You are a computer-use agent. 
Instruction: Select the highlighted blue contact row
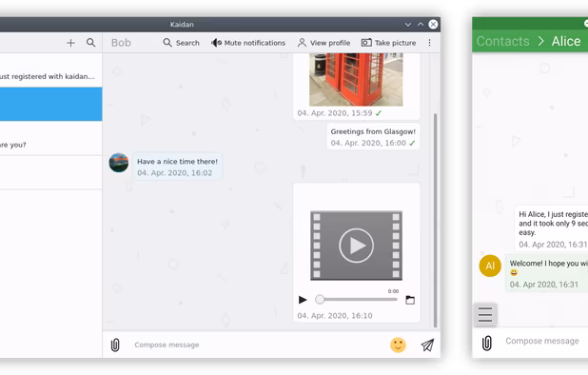51,105
